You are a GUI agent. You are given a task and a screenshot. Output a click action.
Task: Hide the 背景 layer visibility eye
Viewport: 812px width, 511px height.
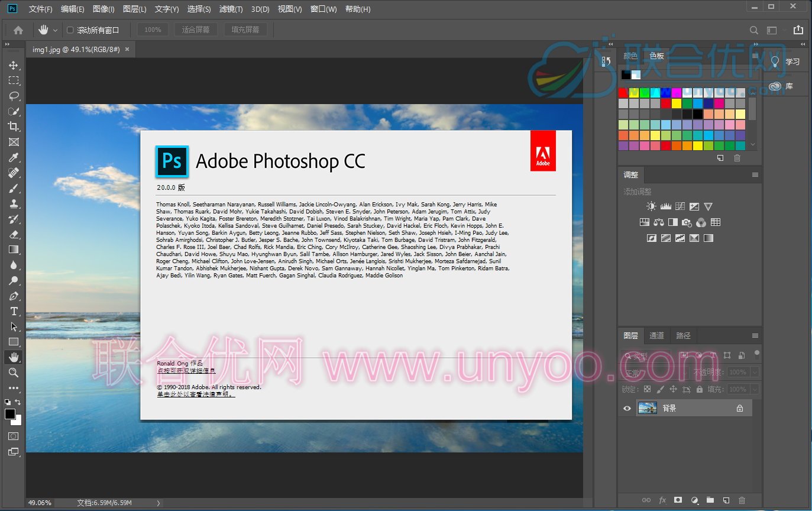coord(627,408)
